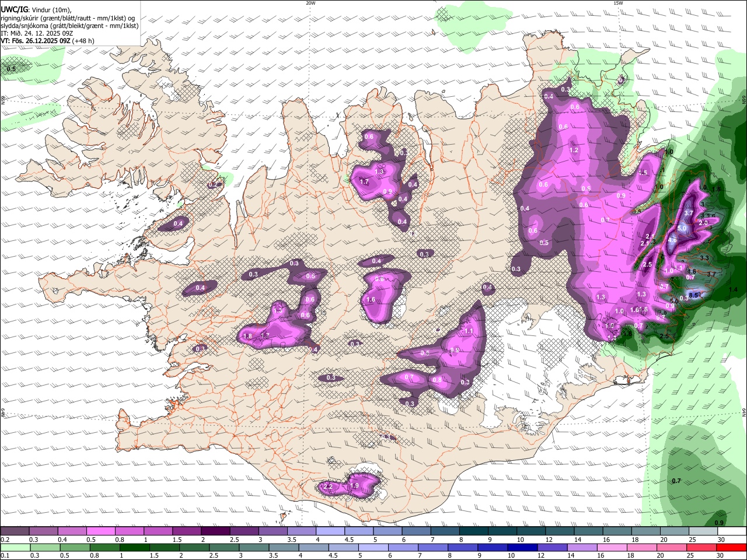This screenshot has height=560, width=747.
Task: Click the '2.2' snowfall value in south Iceland
Action: (328, 486)
